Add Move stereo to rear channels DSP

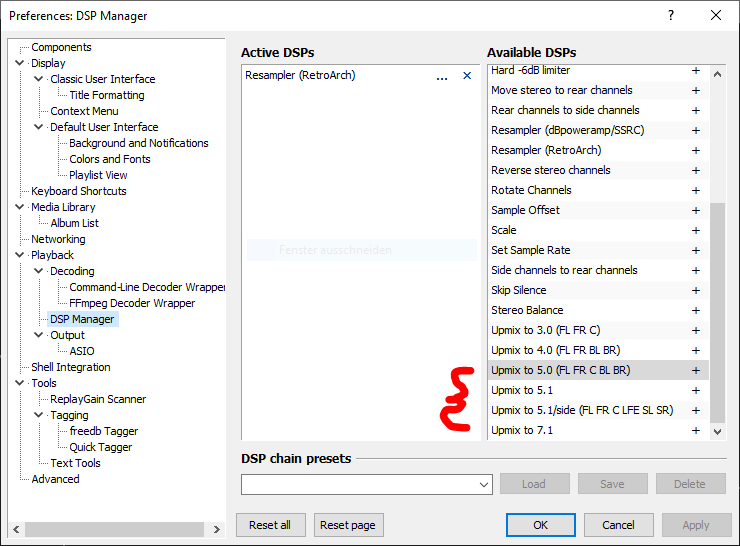tap(695, 90)
